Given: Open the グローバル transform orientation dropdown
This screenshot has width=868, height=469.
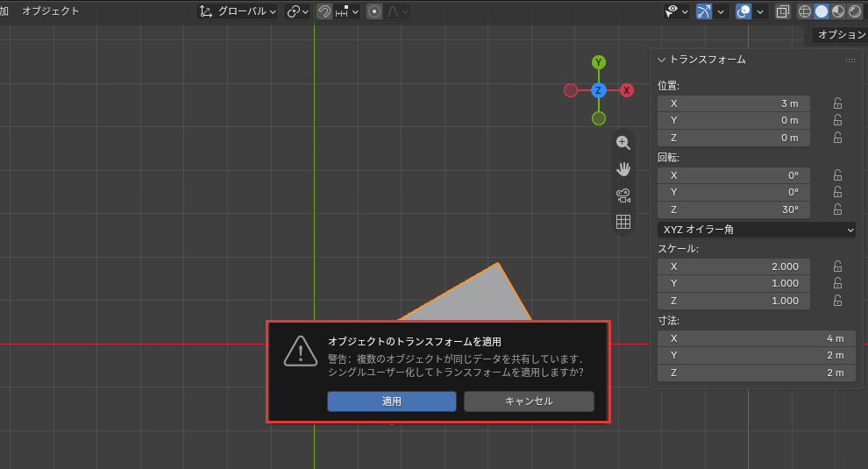Looking at the screenshot, I should point(238,11).
